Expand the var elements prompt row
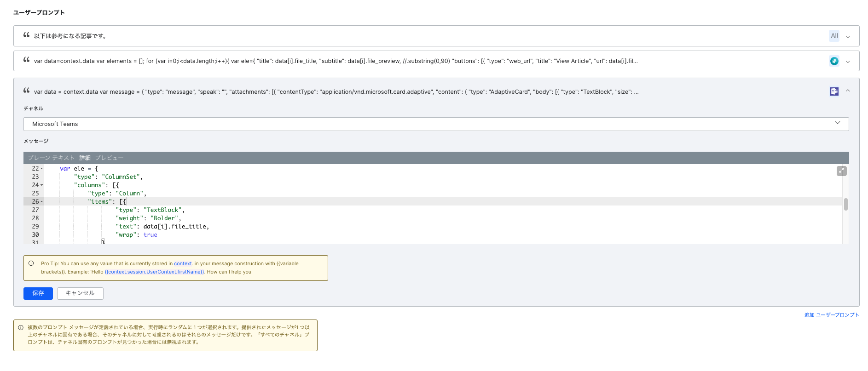 coord(848,61)
